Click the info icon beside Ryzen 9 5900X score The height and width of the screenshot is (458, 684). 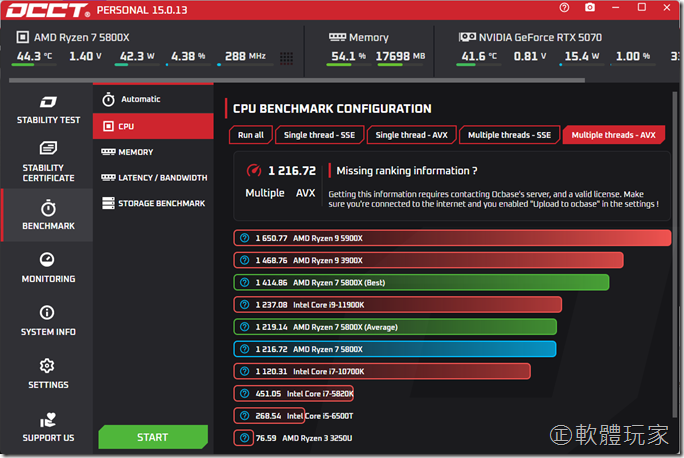243,238
